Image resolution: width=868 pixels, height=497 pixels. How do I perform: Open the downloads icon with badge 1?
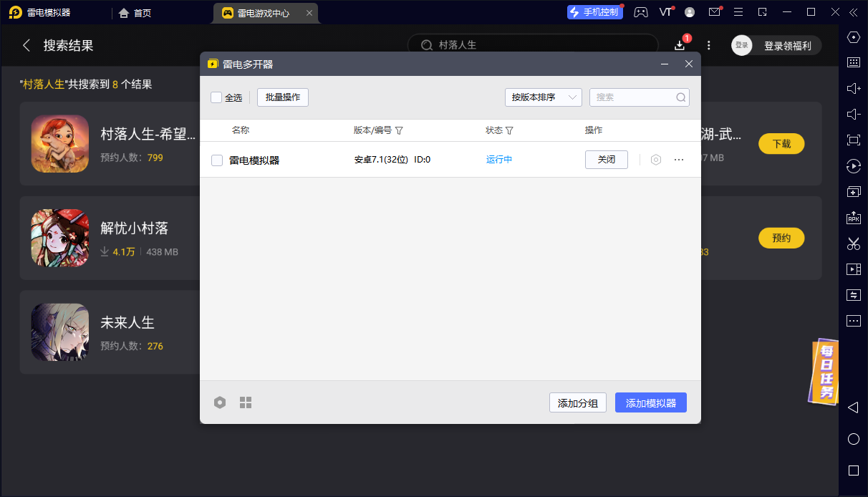680,45
